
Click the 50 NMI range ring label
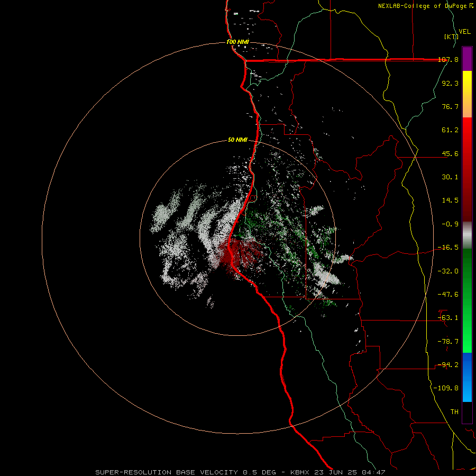coord(237,140)
